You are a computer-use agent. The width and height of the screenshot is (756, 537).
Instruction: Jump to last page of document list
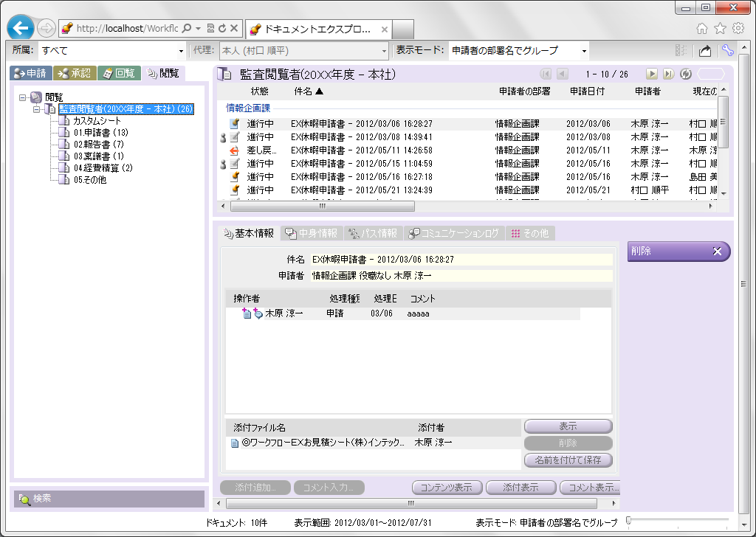[667, 74]
